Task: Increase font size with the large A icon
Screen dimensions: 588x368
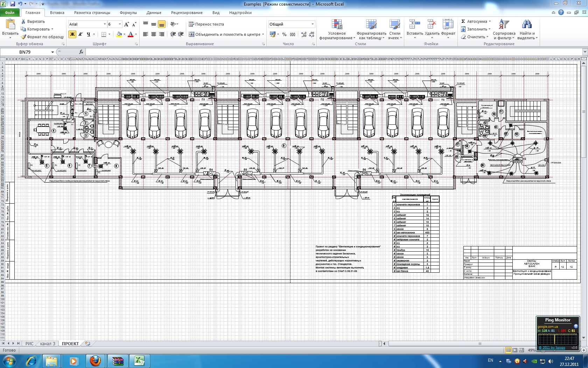Action: tap(127, 24)
